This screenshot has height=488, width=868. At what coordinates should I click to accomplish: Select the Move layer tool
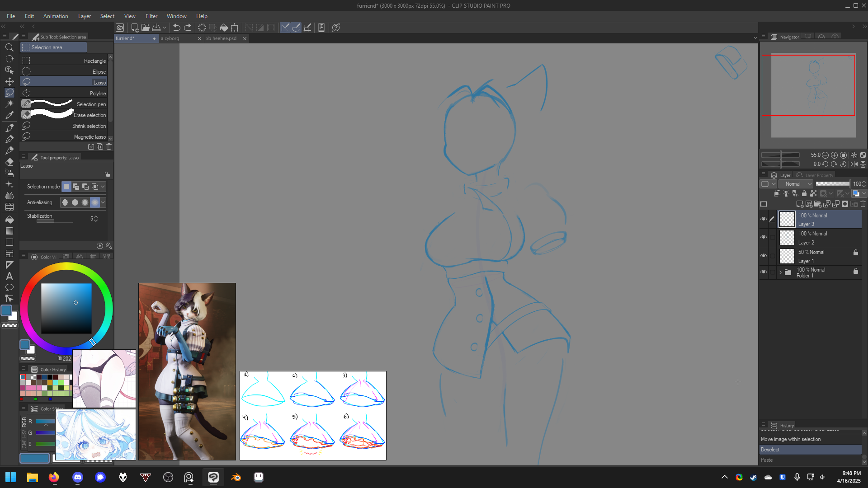tap(9, 81)
